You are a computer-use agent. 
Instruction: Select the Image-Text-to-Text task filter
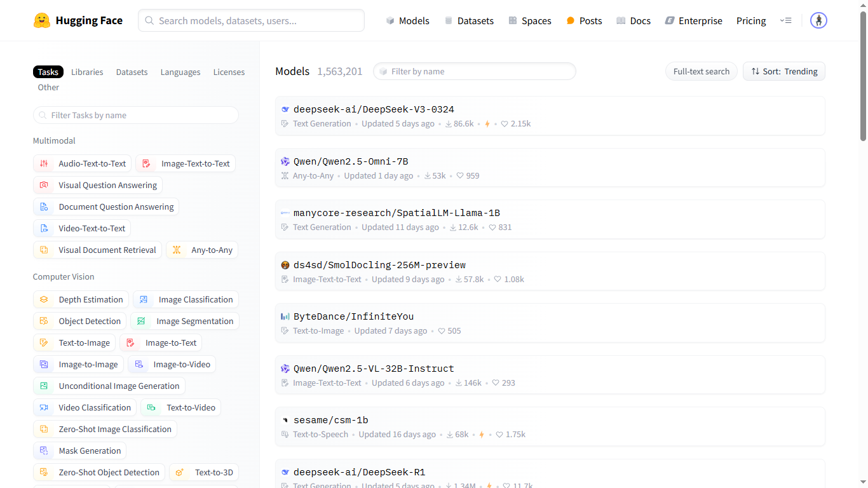click(x=186, y=163)
